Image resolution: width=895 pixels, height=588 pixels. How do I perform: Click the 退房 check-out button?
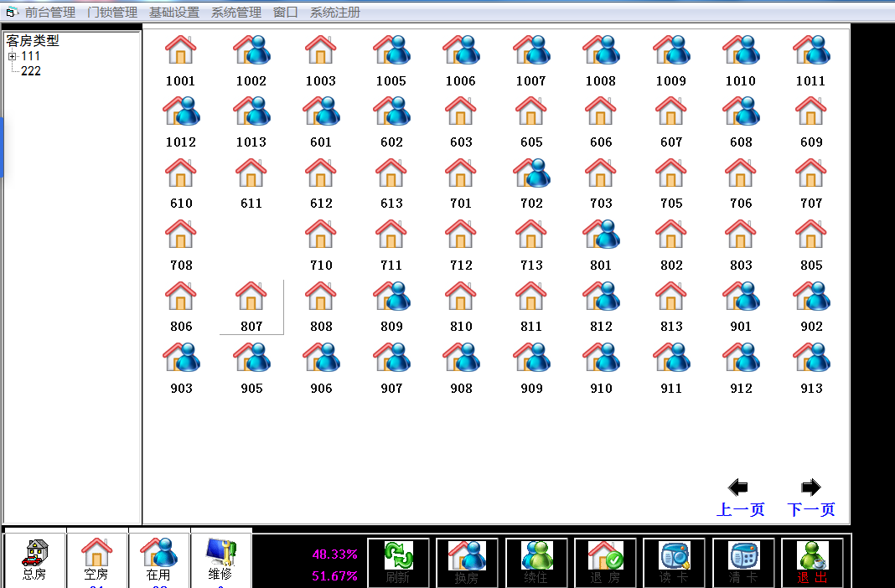[x=605, y=562]
